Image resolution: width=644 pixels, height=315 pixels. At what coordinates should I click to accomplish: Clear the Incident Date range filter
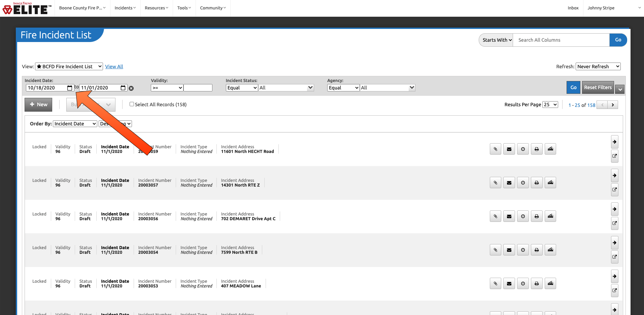(x=131, y=88)
